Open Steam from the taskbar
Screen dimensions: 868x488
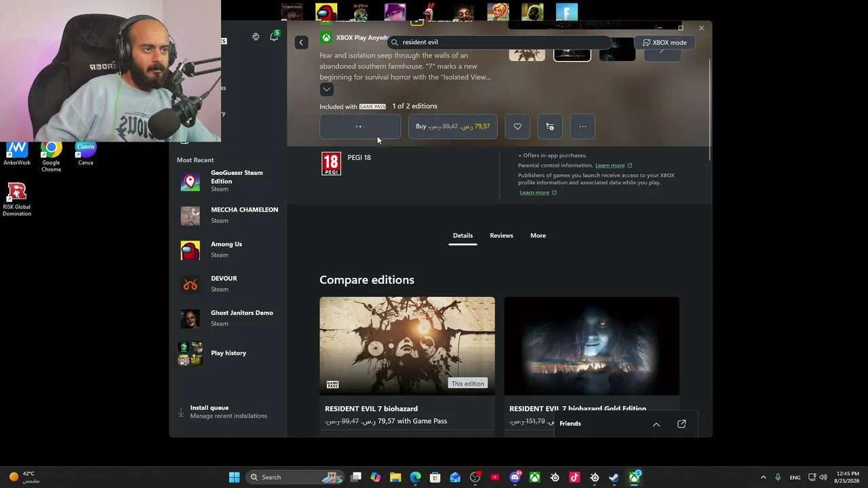pos(614,477)
